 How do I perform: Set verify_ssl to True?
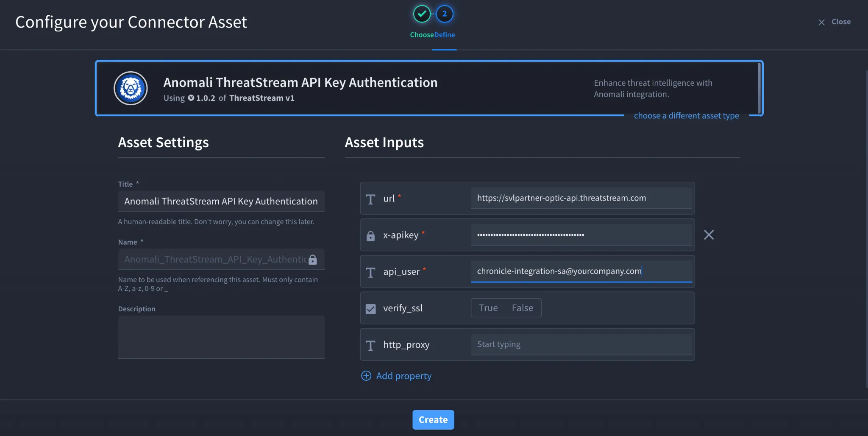coord(488,308)
